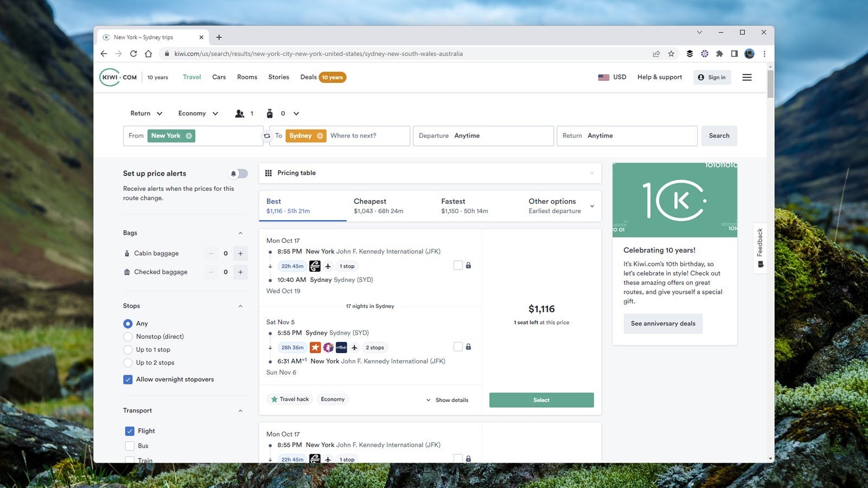The image size is (868, 488).
Task: Click lock icon on Sydney return flight
Action: [468, 347]
